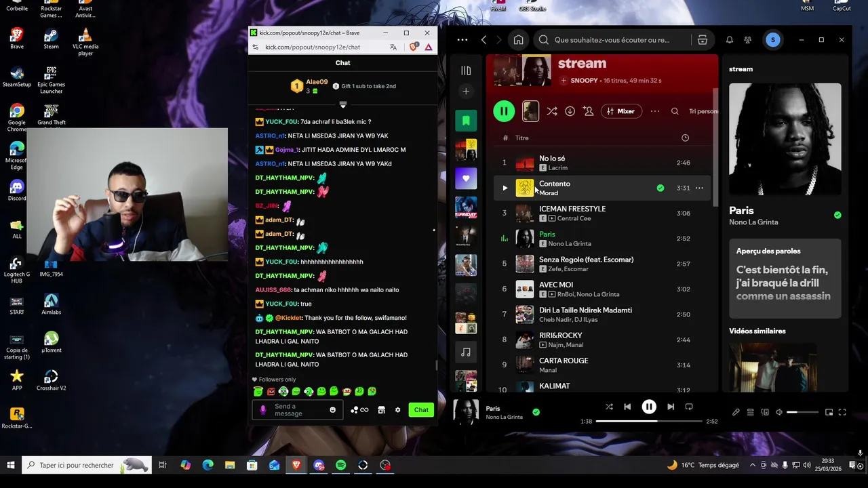The width and height of the screenshot is (868, 488).
Task: Open more options for Contento row
Action: pos(699,188)
